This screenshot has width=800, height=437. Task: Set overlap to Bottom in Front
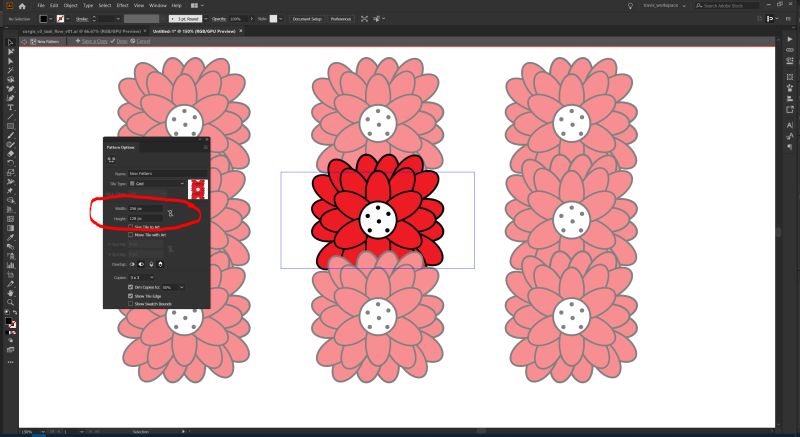tap(160, 264)
